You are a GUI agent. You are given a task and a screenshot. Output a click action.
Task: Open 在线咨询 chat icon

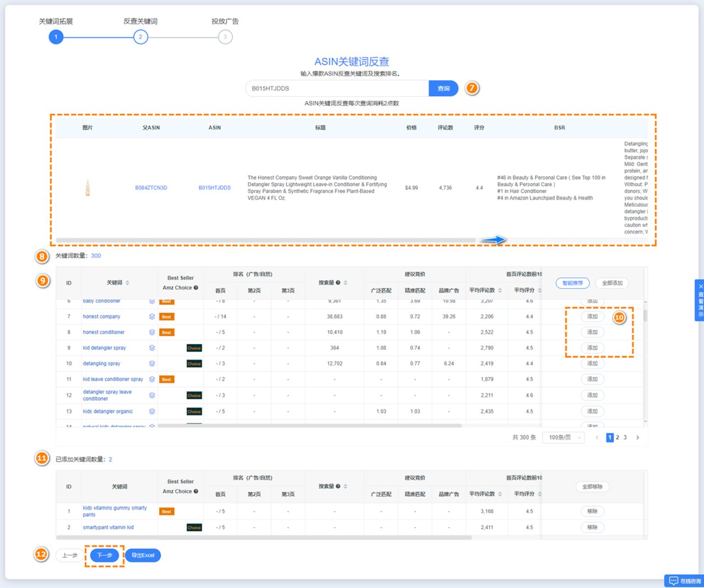(673, 581)
